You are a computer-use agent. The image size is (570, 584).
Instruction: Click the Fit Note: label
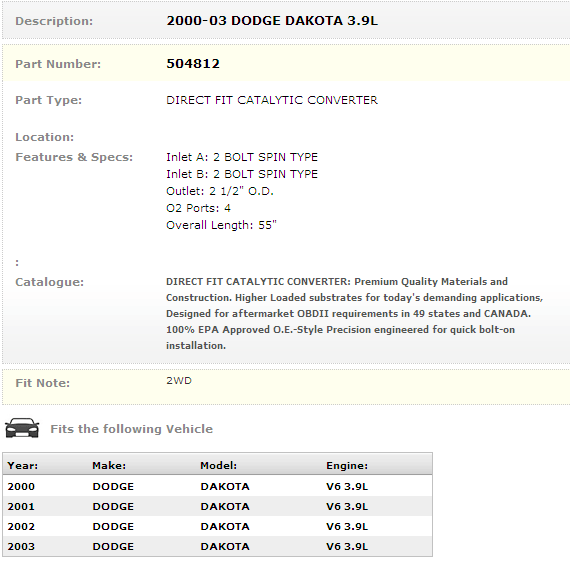pyautogui.click(x=42, y=383)
